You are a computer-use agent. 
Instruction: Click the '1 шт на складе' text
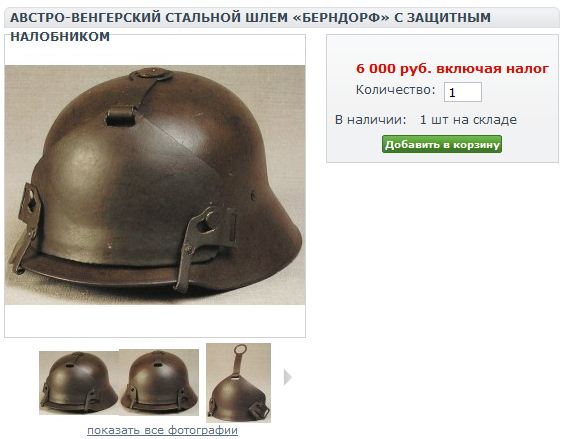tap(468, 120)
